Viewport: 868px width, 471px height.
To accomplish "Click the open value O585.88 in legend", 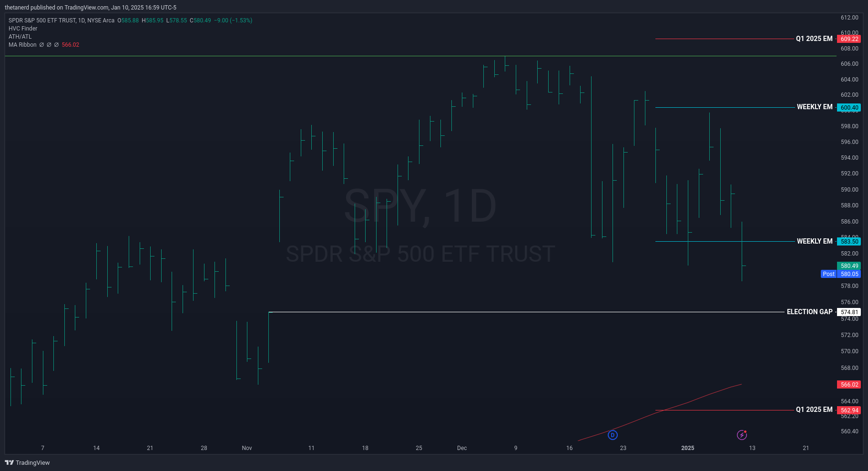I will 128,20.
